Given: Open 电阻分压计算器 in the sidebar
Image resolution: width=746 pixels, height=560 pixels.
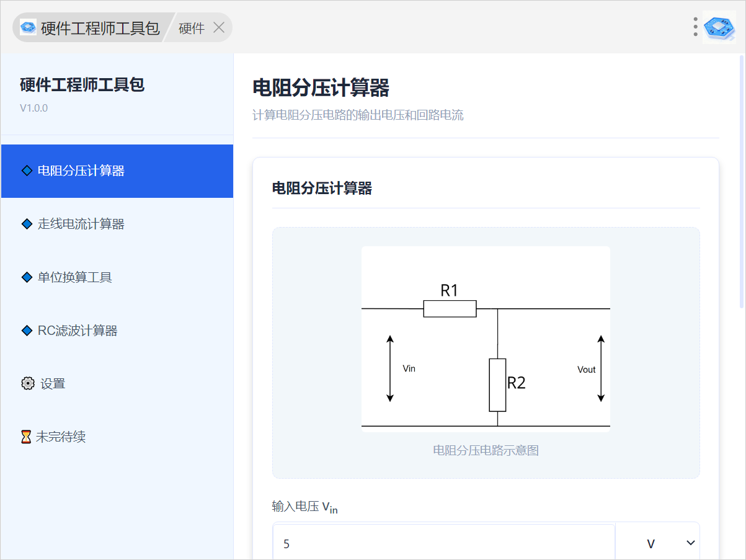Looking at the screenshot, I should click(81, 171).
